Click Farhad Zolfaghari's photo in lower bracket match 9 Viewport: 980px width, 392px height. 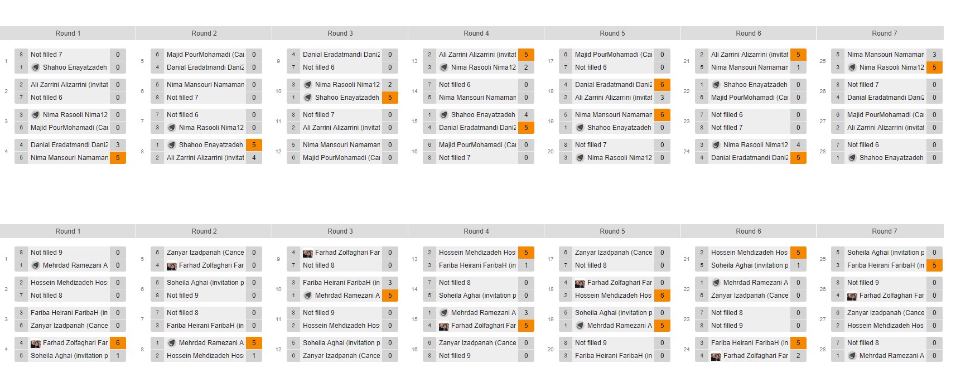pos(308,253)
